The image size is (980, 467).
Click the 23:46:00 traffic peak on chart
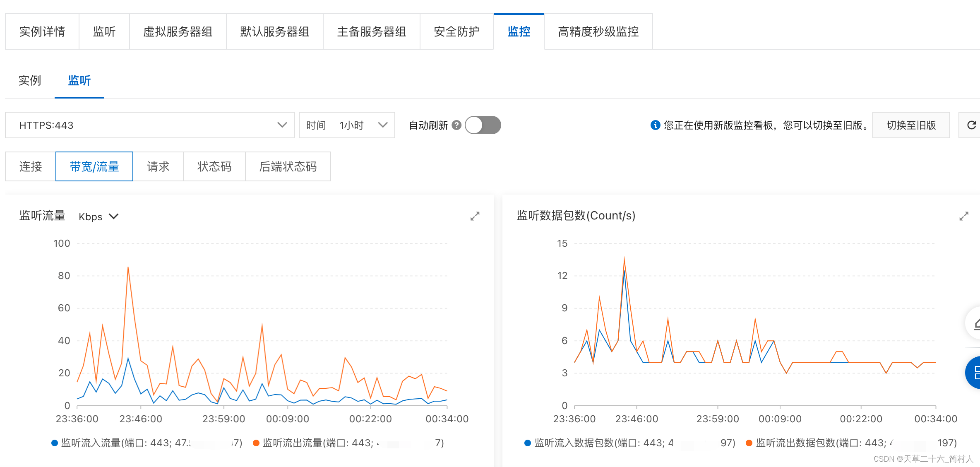point(128,267)
